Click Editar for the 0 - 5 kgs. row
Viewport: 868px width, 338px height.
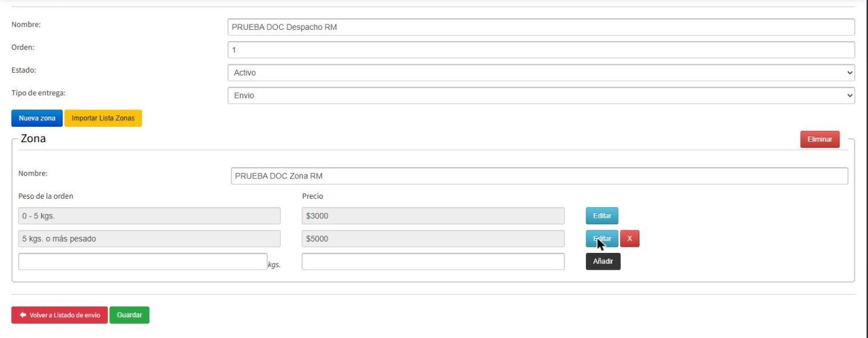[x=602, y=215]
